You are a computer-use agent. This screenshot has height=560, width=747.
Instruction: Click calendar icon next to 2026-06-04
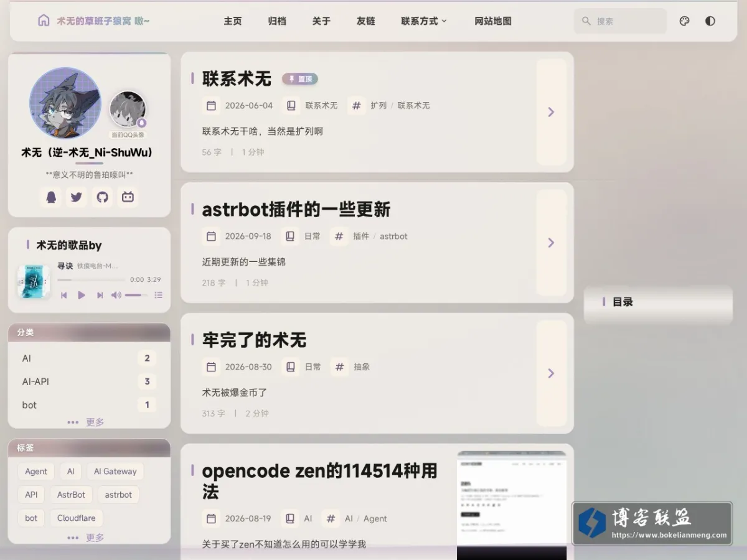211,106
